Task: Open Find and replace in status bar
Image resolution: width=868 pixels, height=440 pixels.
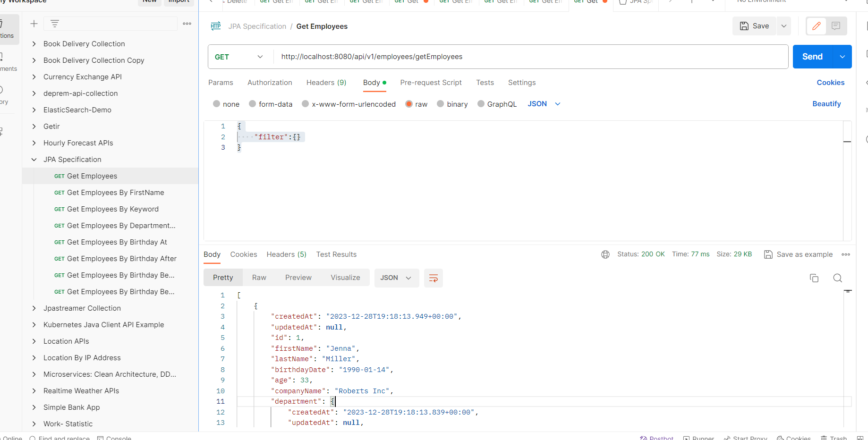Action: pos(60,438)
